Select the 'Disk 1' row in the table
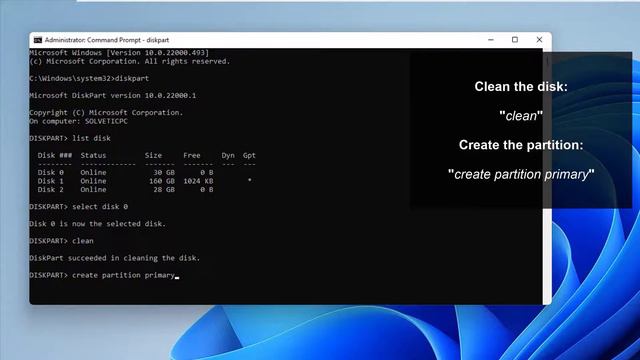The width and height of the screenshot is (640, 360). [144, 181]
